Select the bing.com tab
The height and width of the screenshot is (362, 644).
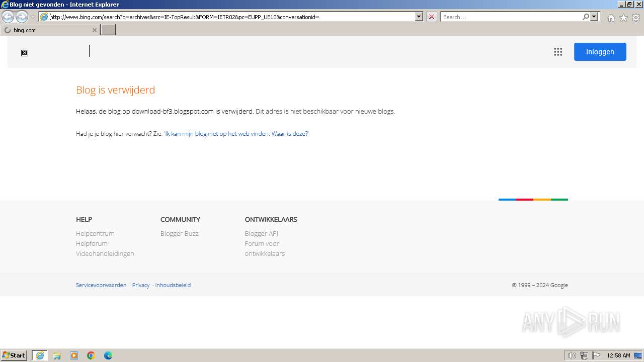pyautogui.click(x=50, y=30)
